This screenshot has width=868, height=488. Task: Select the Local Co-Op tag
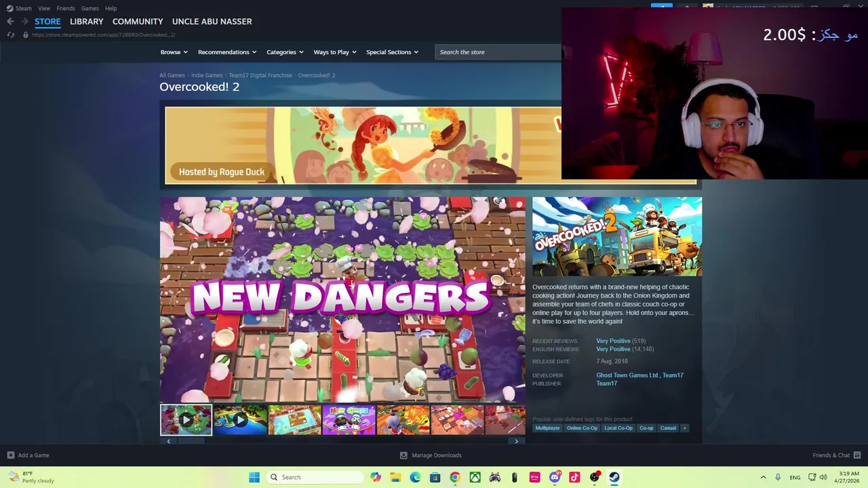coord(618,428)
